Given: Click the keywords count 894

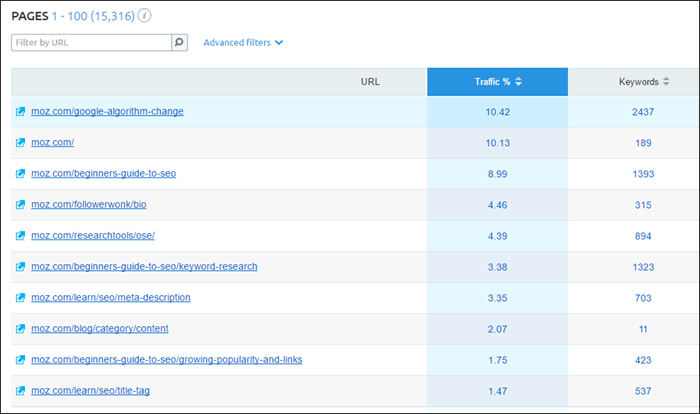Looking at the screenshot, I should pos(643,236).
